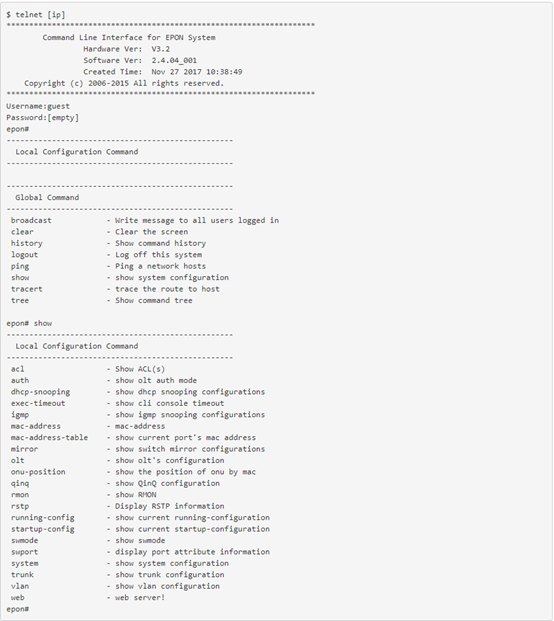Click the 'web server!' description text
This screenshot has width=554, height=621.
click(140, 598)
